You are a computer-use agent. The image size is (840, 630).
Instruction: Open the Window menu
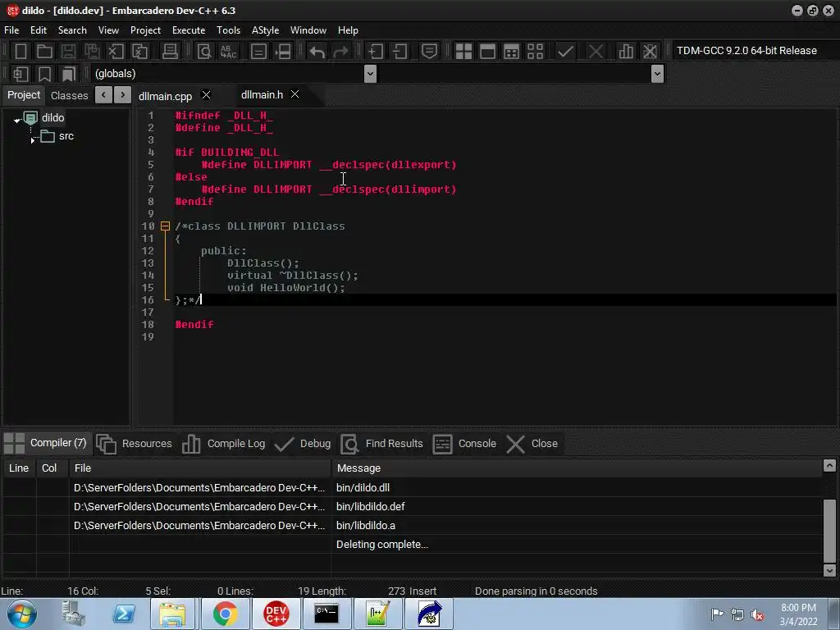pos(308,30)
